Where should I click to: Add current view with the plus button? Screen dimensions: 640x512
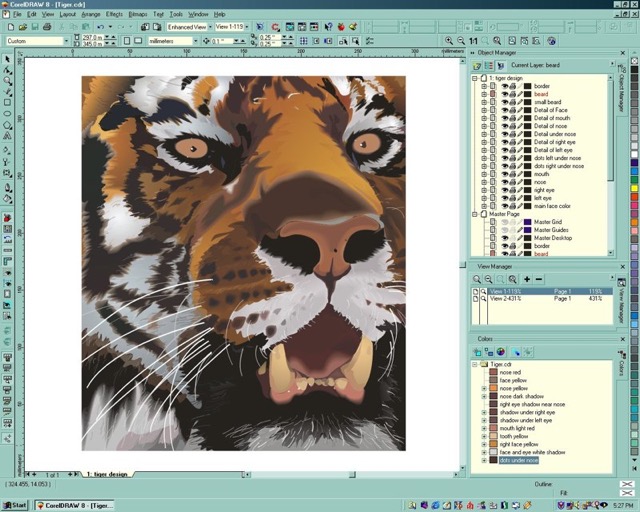click(x=527, y=279)
